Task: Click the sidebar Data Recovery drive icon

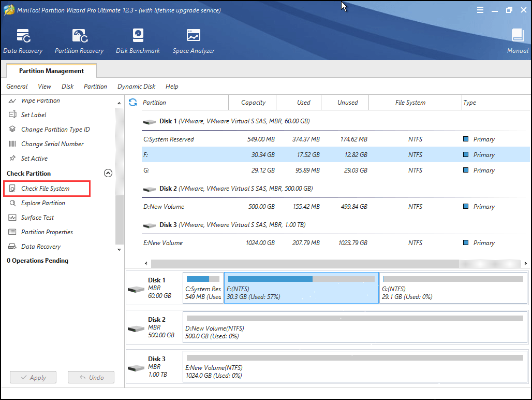Action: (x=12, y=246)
